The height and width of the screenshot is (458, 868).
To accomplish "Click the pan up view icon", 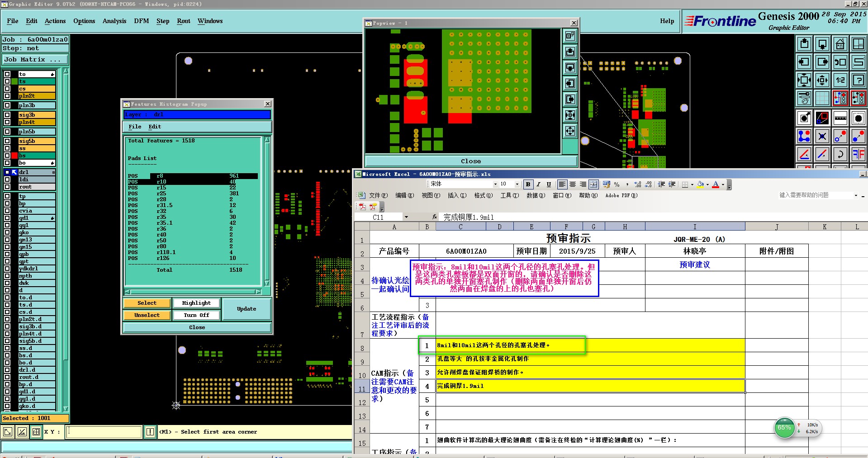I will tap(804, 43).
